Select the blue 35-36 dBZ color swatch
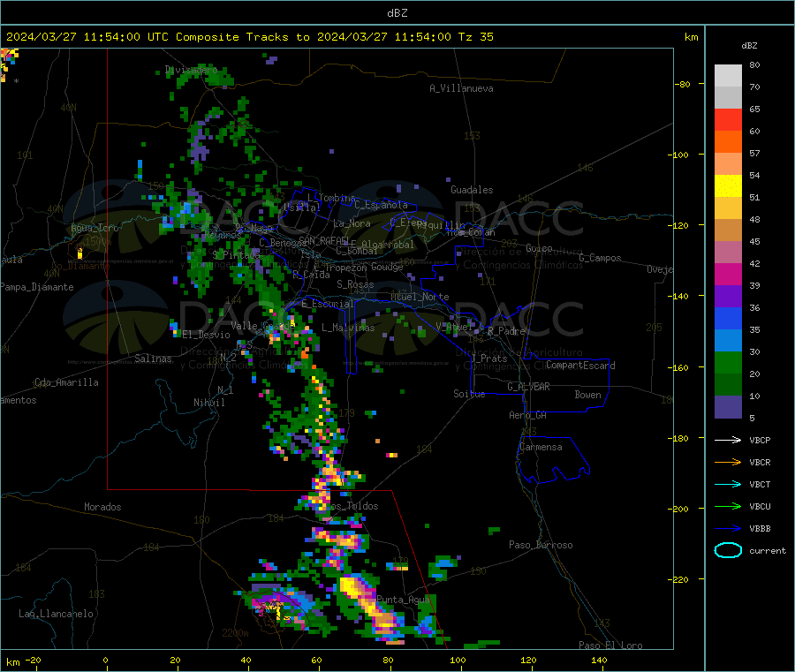Image resolution: width=795 pixels, height=672 pixels. coord(728,318)
